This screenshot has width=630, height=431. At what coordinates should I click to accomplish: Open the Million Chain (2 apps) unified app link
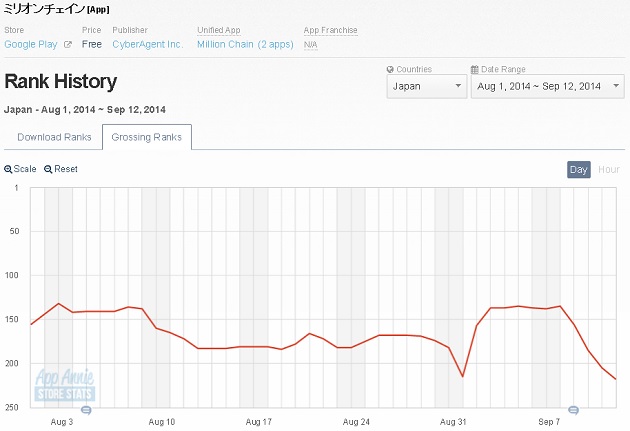(245, 44)
